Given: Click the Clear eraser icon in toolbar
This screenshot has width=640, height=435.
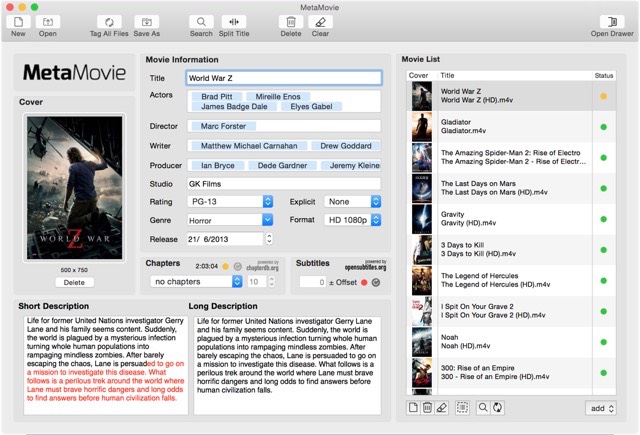Looking at the screenshot, I should [320, 22].
